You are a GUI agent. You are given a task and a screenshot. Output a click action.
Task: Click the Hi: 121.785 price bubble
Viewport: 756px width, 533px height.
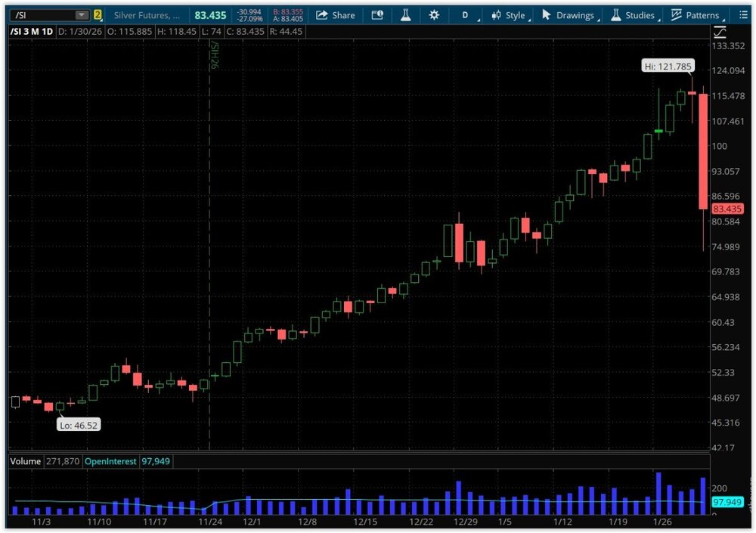(668, 67)
